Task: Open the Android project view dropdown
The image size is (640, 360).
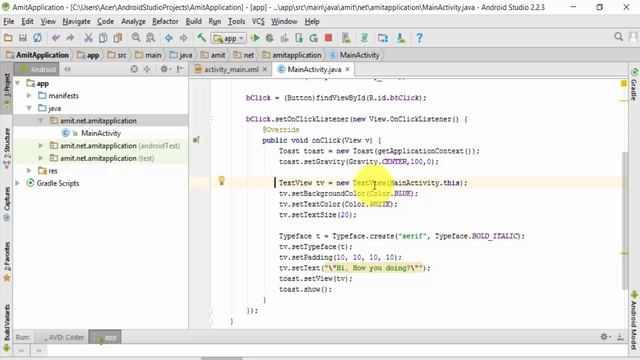Action: click(x=38, y=69)
